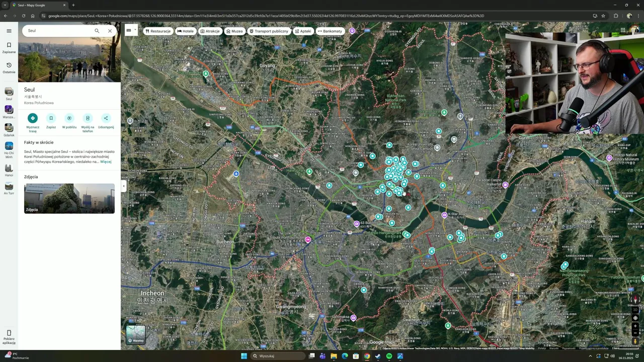Click the Street View pegman icon
The width and height of the screenshot is (644, 362).
(635, 341)
